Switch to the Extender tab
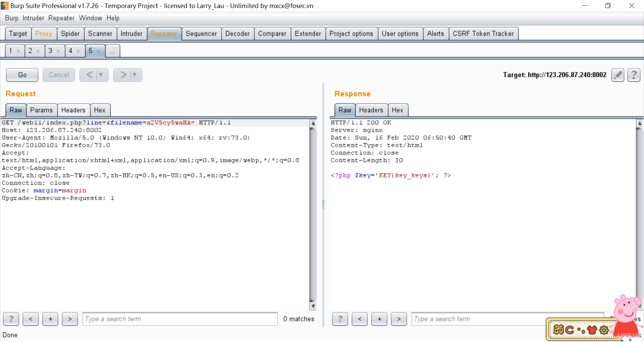 tap(308, 34)
